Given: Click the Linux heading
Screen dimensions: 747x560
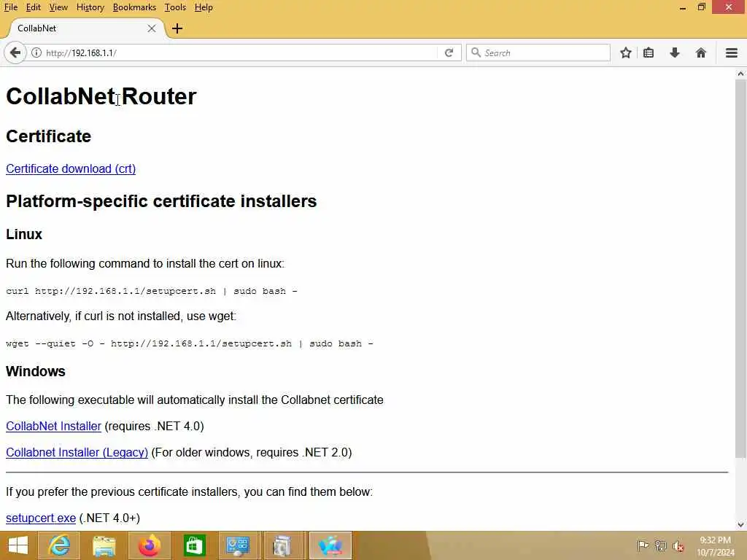Looking at the screenshot, I should [x=24, y=234].
